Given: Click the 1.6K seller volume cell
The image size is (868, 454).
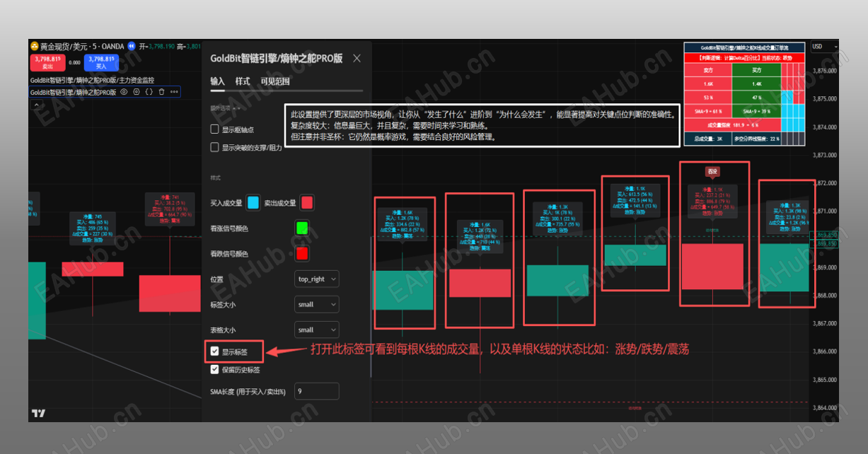Looking at the screenshot, I should click(708, 83).
